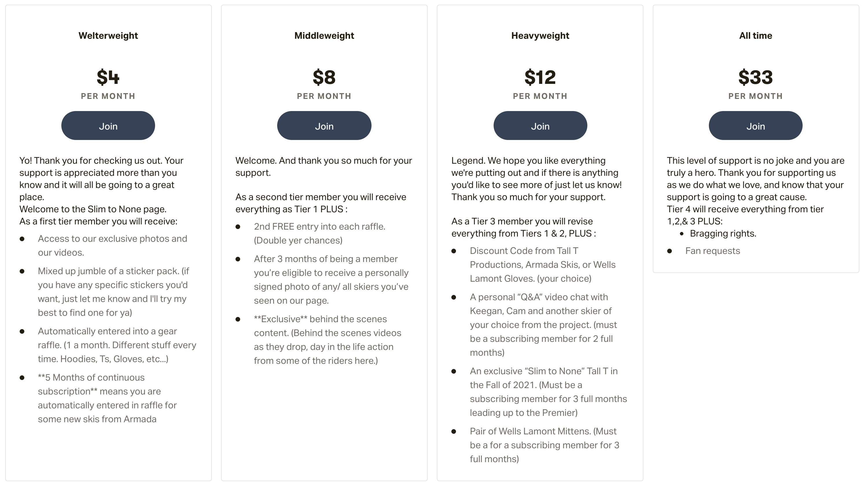
Task: Select the Heavyweight tier heading
Action: [540, 36]
